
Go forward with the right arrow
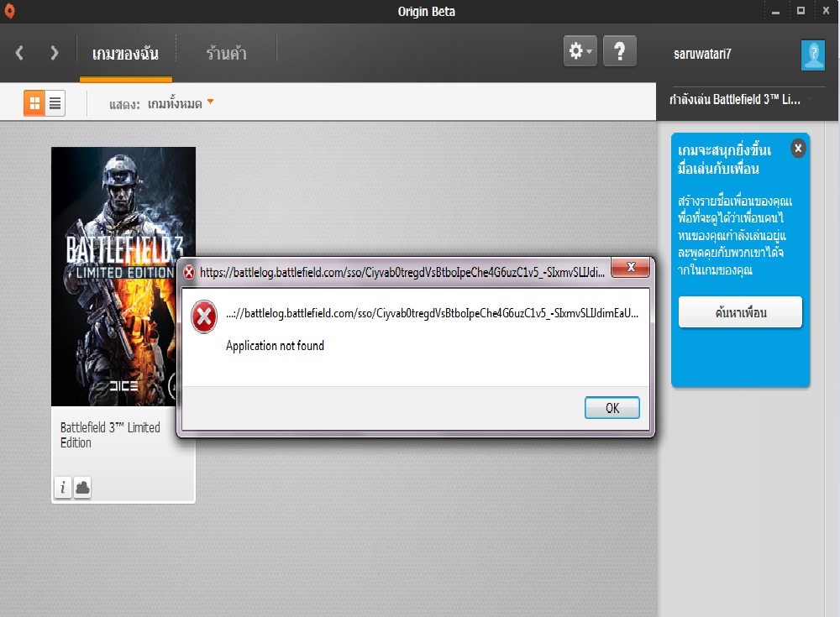(54, 53)
